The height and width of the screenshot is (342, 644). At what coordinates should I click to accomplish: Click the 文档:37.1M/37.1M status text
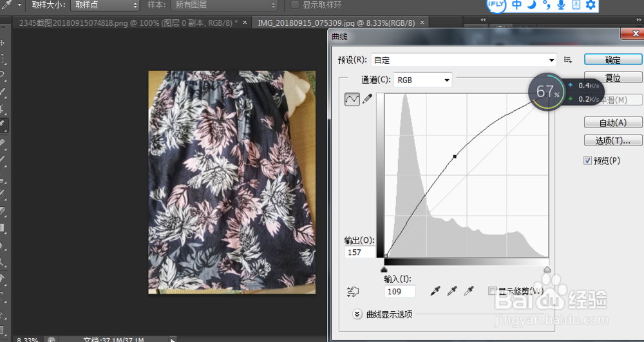[113, 340]
